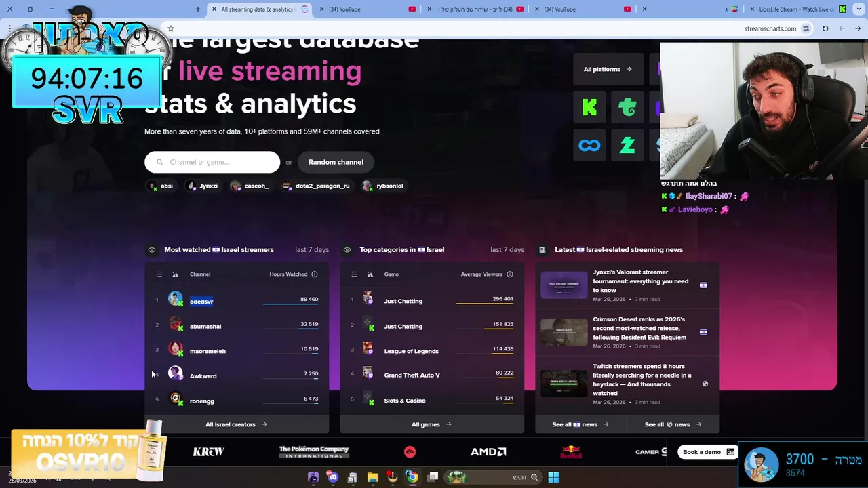Image resolution: width=868 pixels, height=488 pixels.
Task: Click list-view icon in Channel table header
Action: pos(159,274)
